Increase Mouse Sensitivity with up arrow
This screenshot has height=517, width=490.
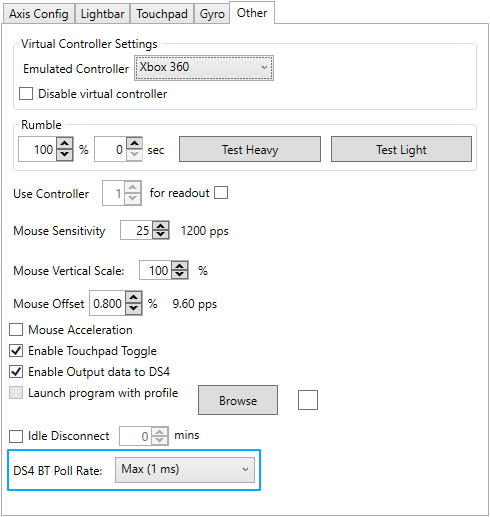pyautogui.click(x=161, y=226)
